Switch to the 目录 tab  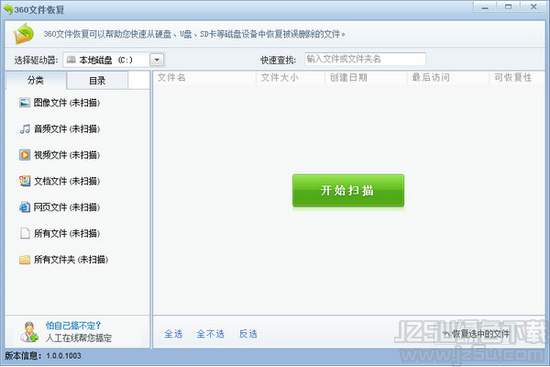[x=97, y=81]
